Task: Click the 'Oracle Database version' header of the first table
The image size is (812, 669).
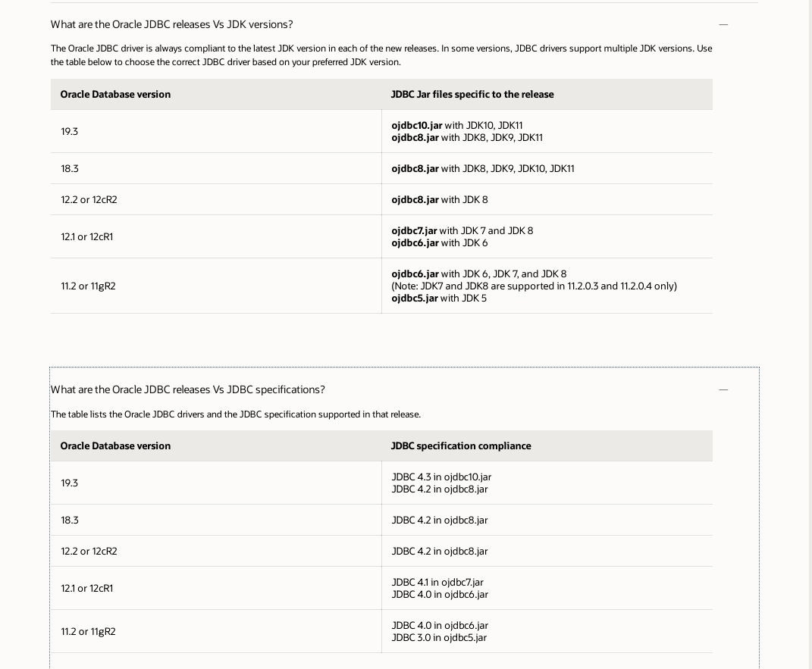Action: (115, 94)
